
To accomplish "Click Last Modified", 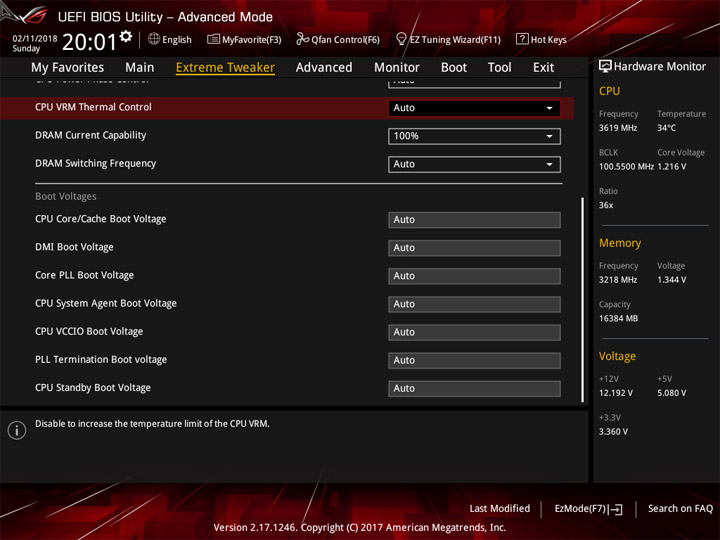I will [500, 509].
